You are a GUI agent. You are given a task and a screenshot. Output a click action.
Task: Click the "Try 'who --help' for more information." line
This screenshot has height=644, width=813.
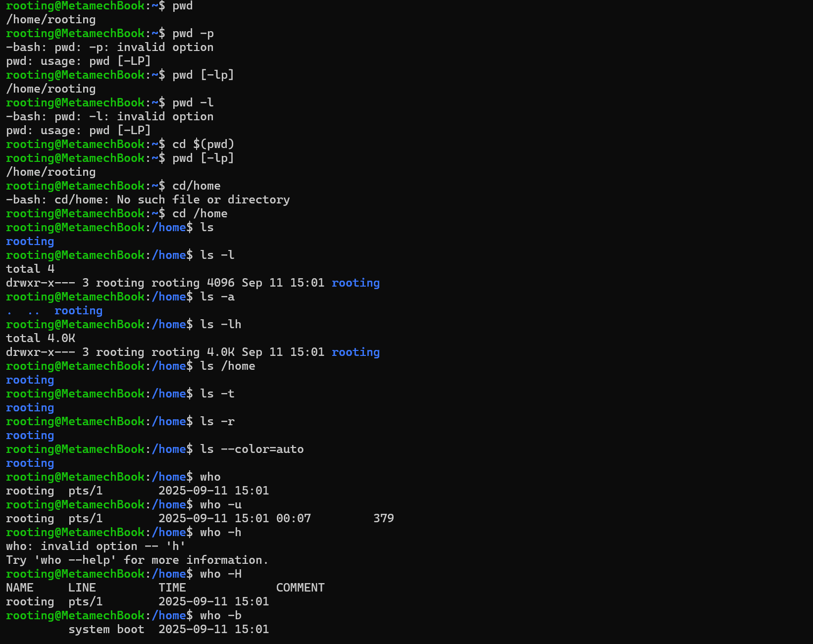pos(138,560)
